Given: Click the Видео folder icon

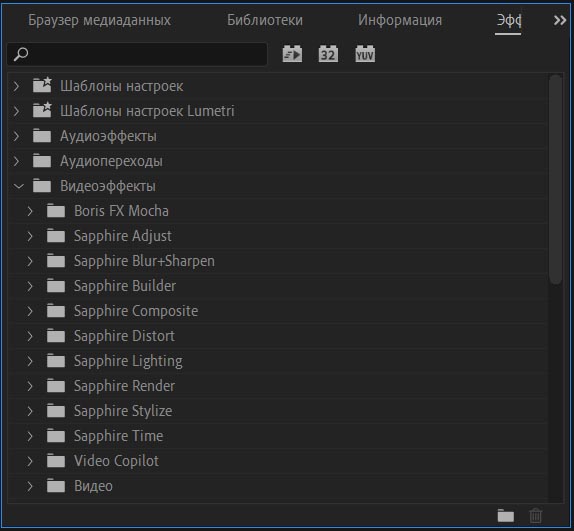Looking at the screenshot, I should pyautogui.click(x=56, y=486).
